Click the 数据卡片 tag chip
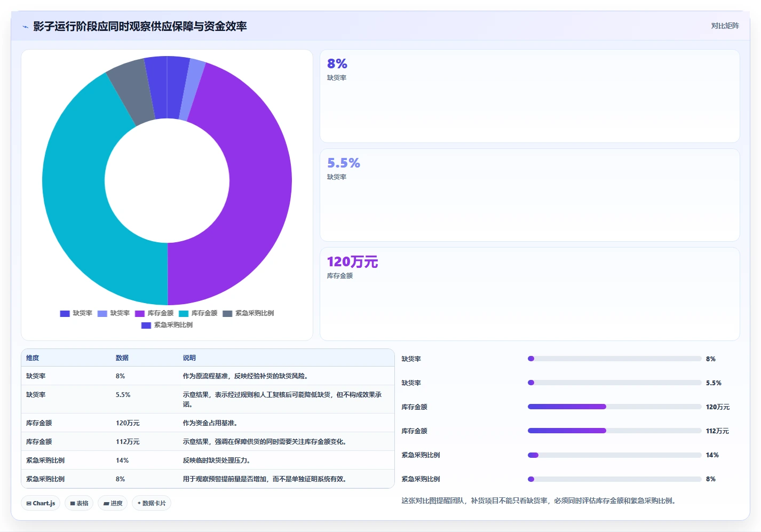The width and height of the screenshot is (761, 532). tap(152, 503)
